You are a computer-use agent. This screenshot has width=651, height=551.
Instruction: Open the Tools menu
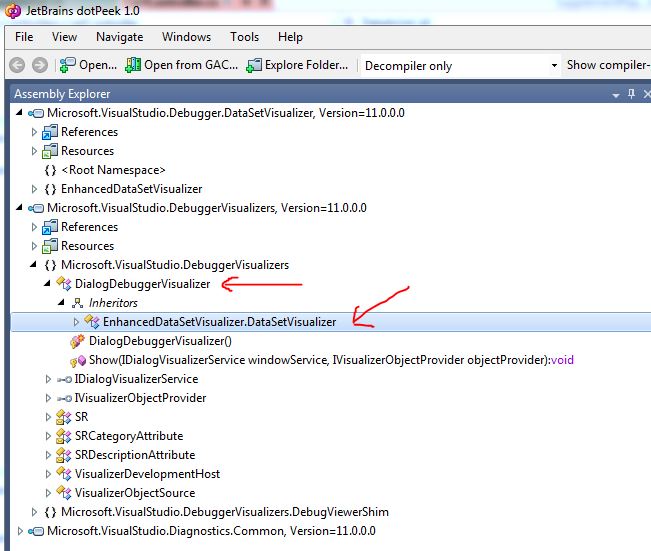point(245,37)
